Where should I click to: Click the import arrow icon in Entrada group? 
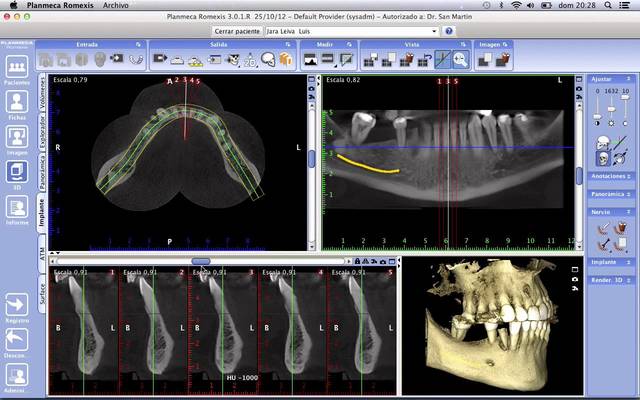point(117,59)
